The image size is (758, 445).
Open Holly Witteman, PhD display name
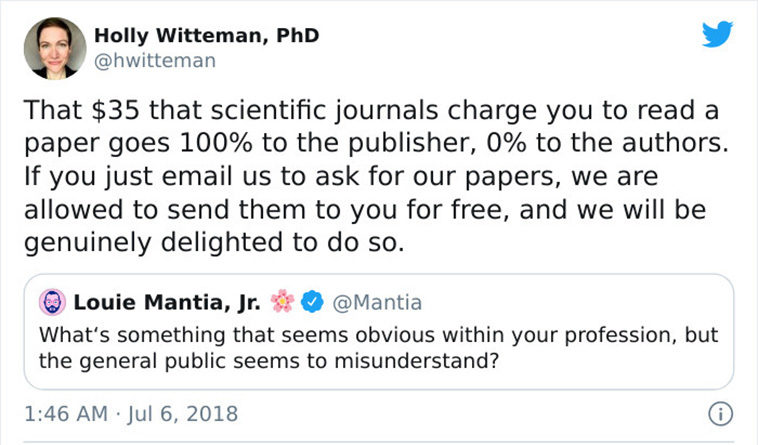coord(206,35)
